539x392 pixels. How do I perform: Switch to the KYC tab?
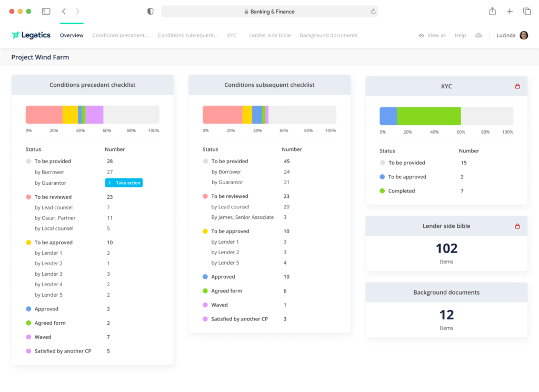[x=232, y=35]
